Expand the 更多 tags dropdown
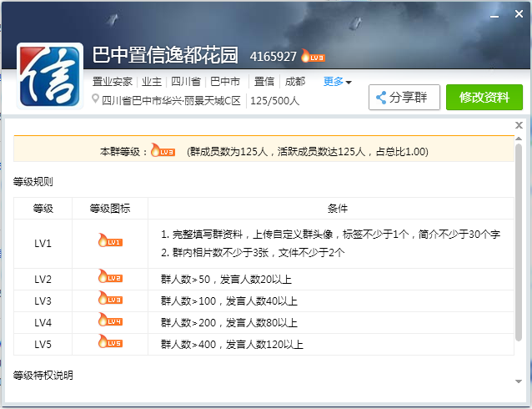Viewport: 532px width, 409px height. coord(338,82)
